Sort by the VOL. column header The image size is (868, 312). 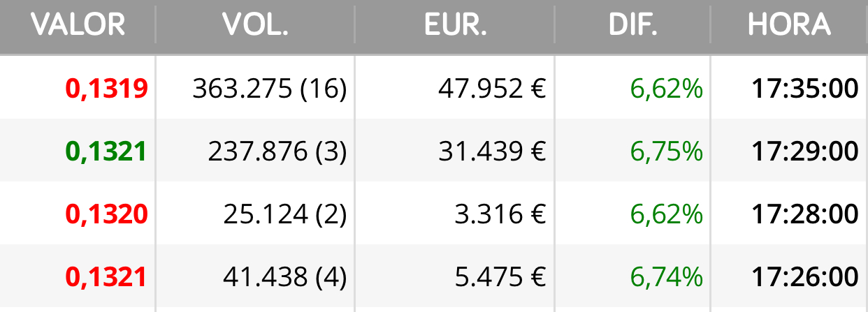[255, 25]
